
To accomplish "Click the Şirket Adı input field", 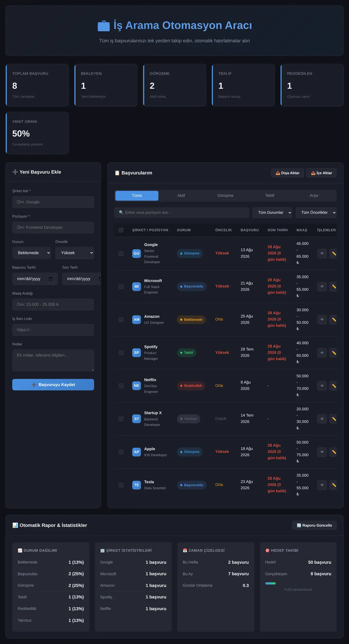I will click(53, 202).
